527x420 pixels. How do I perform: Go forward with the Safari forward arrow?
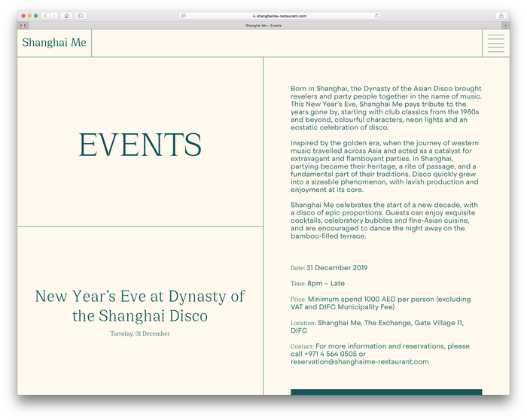(53, 16)
